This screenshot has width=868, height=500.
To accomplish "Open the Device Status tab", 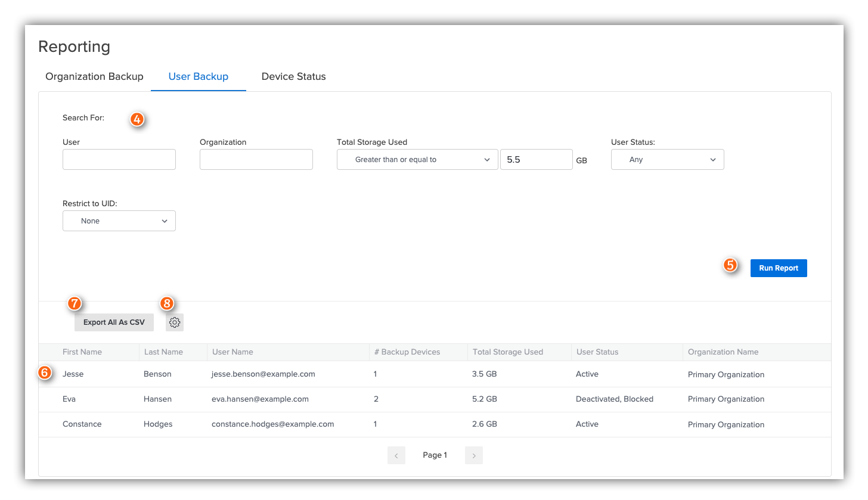I will [293, 77].
